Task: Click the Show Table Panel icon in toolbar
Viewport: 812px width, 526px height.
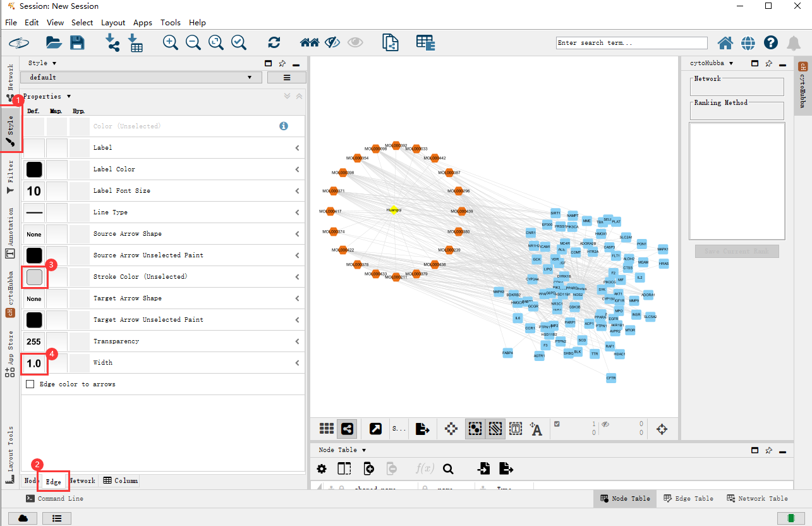Action: [425, 42]
